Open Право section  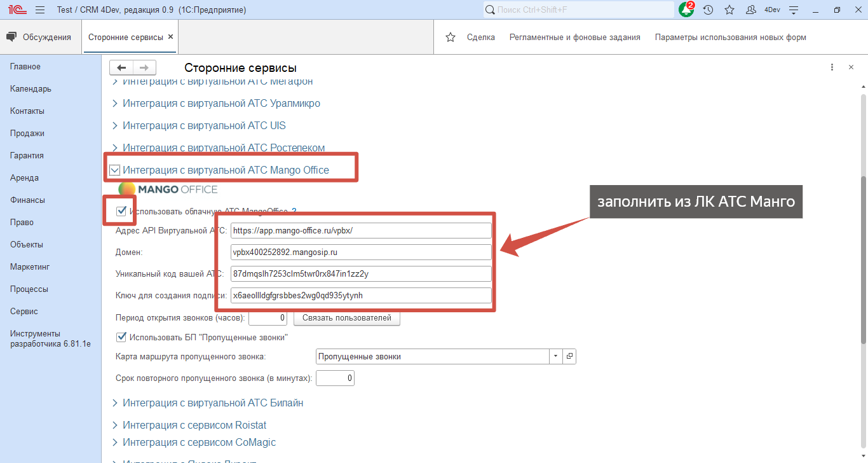pos(22,223)
